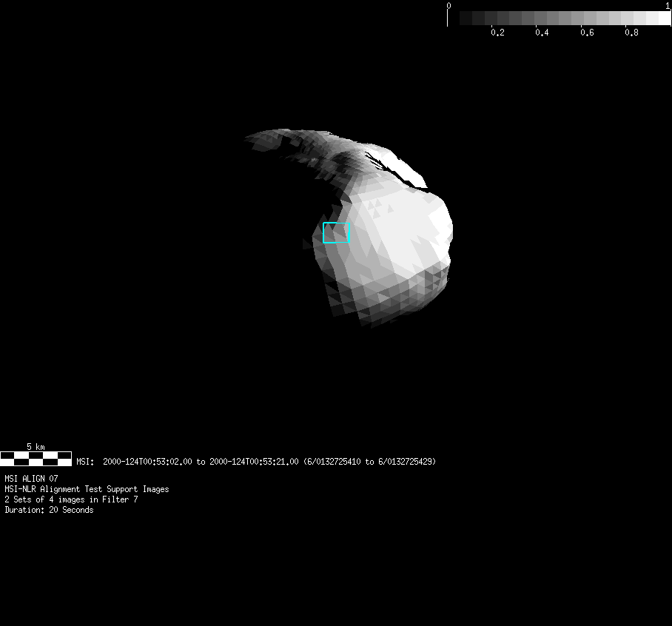The width and height of the screenshot is (672, 626).
Task: Click the '2 Sets of 4 images in Filter 7' text
Action: coord(71,499)
